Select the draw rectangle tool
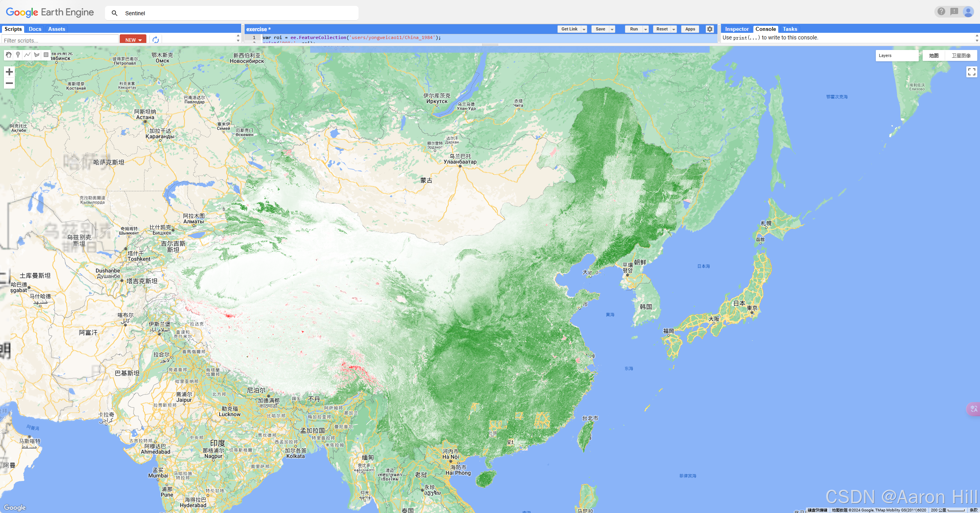The image size is (980, 513). click(x=46, y=55)
